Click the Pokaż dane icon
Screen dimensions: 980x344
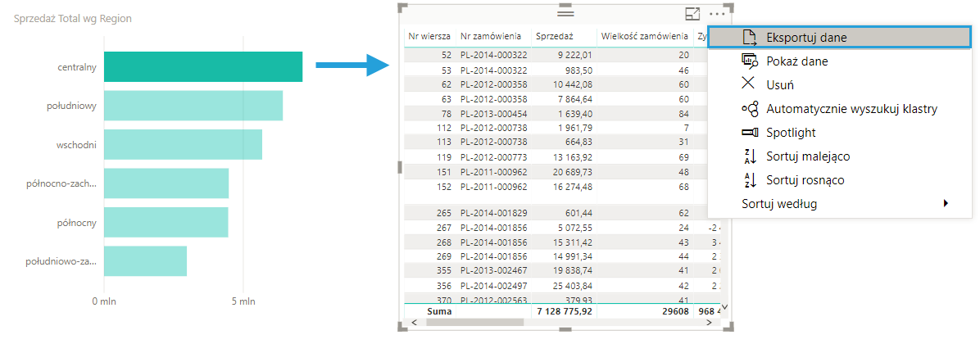pos(748,61)
